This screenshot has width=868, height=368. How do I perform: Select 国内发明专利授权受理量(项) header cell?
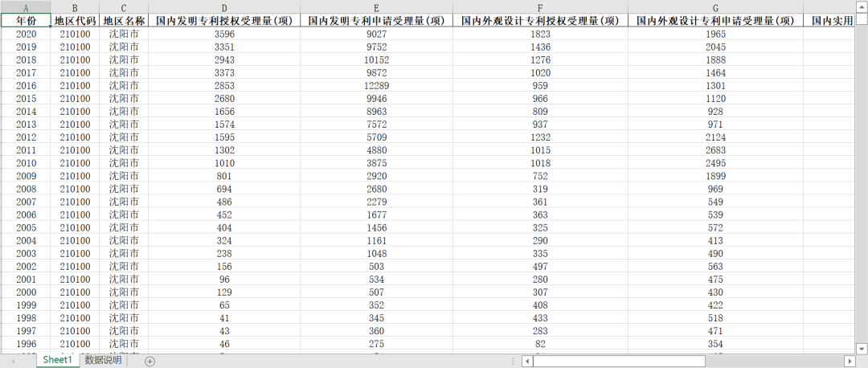coord(224,21)
